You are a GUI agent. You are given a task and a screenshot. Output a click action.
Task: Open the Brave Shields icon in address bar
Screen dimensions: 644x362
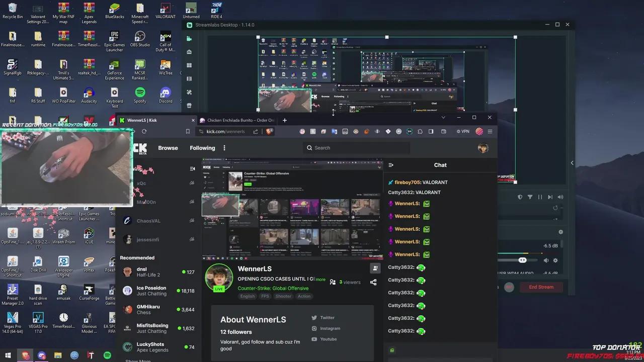point(269,131)
